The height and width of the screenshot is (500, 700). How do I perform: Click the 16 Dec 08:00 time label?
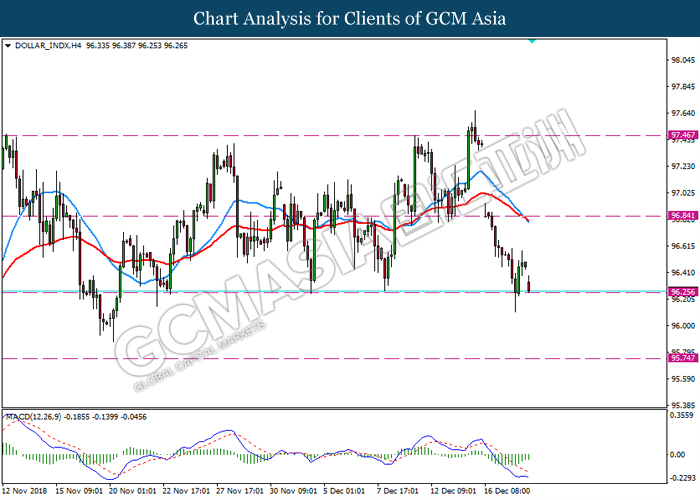pos(507,491)
